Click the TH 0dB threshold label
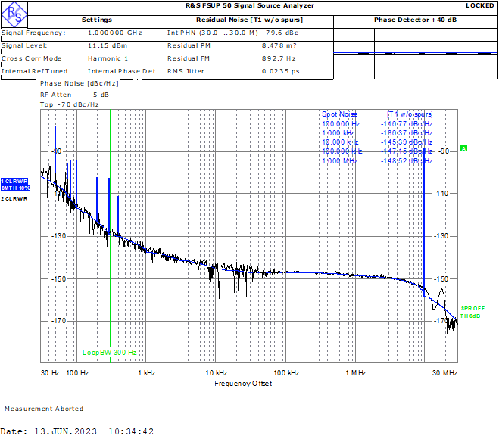 pyautogui.click(x=470, y=316)
